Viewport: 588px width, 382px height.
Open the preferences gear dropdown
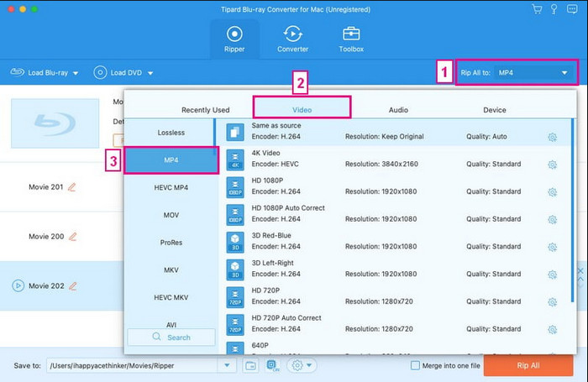(x=302, y=365)
